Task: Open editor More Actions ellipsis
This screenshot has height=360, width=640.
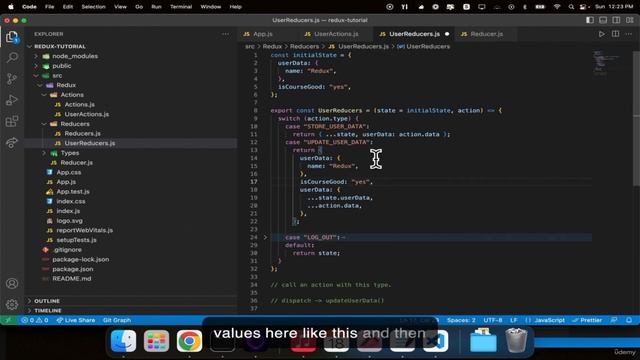Action: pyautogui.click(x=629, y=34)
